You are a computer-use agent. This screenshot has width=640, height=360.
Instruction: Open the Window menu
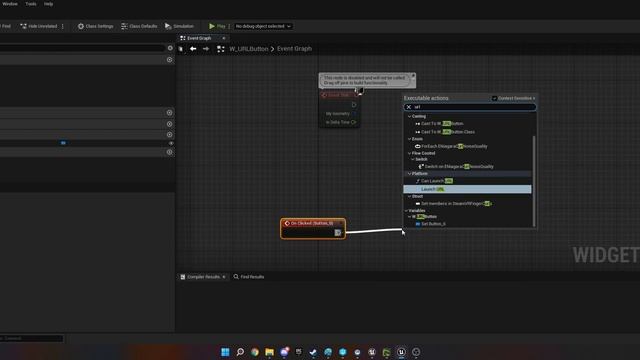point(10,4)
